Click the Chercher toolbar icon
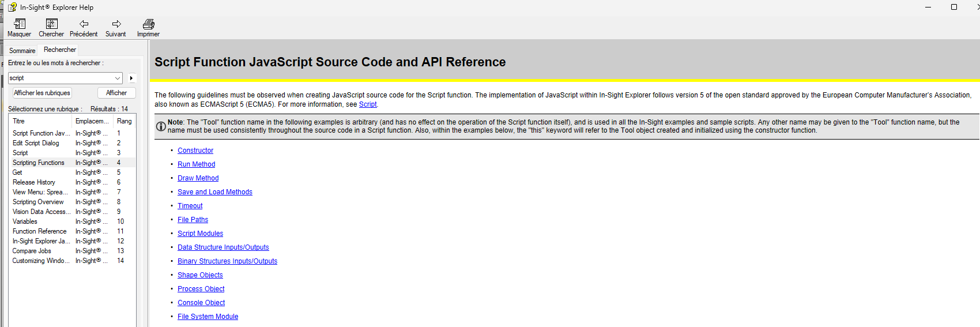 pos(51,24)
